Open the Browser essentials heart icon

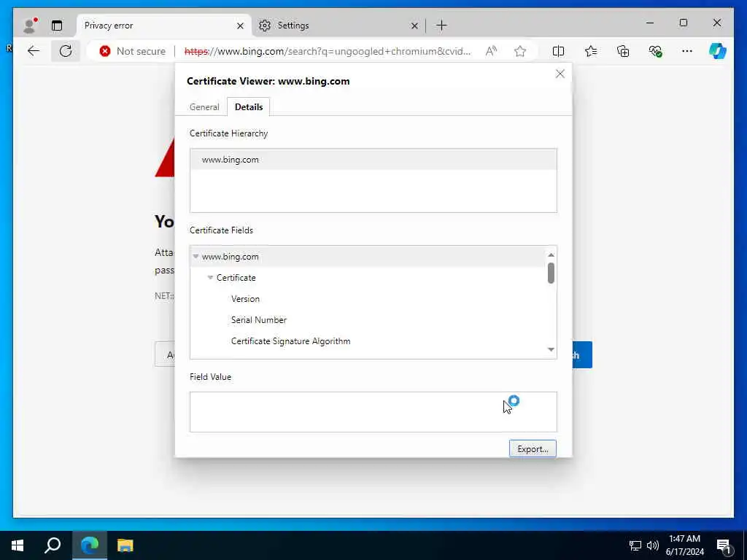point(656,51)
